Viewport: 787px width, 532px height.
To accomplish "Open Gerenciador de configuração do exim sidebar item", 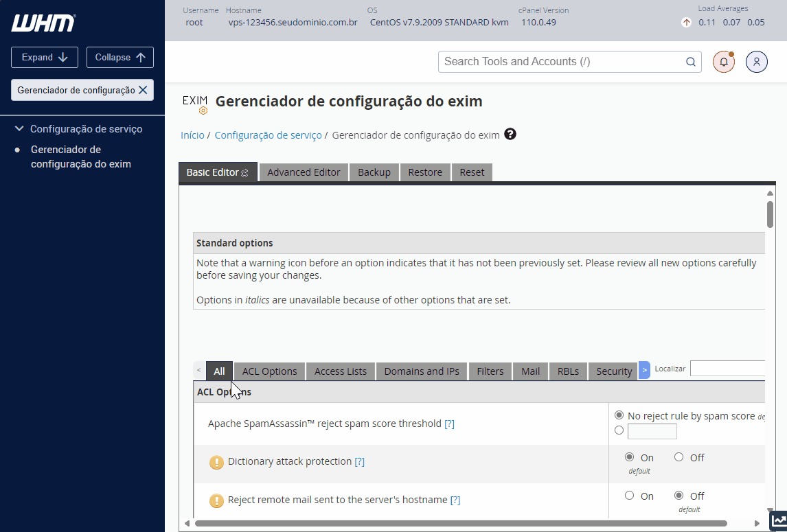I will [x=81, y=157].
